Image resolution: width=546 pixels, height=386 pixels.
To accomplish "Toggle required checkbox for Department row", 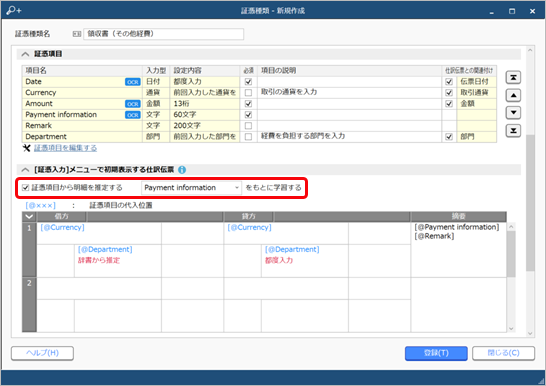I will pos(248,137).
